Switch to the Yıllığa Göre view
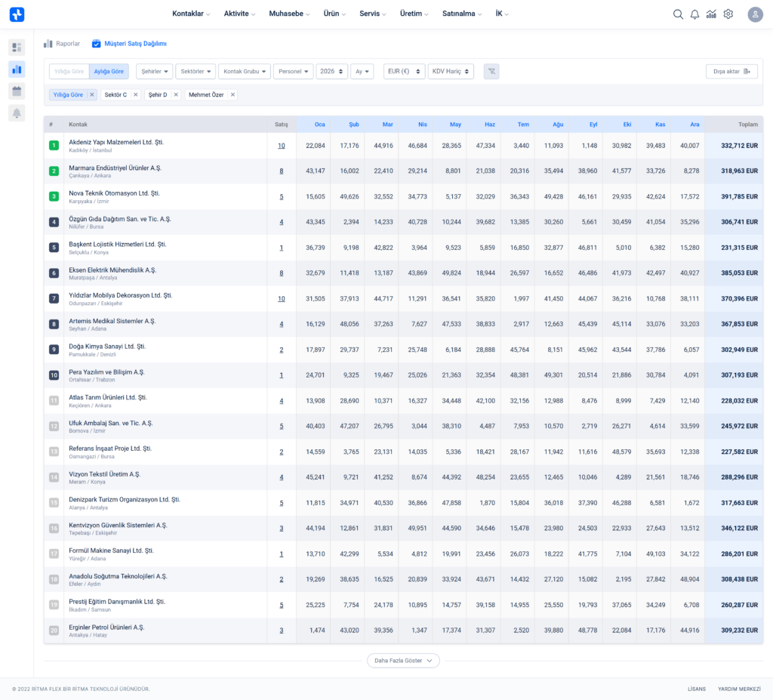773x700 pixels. pos(69,72)
